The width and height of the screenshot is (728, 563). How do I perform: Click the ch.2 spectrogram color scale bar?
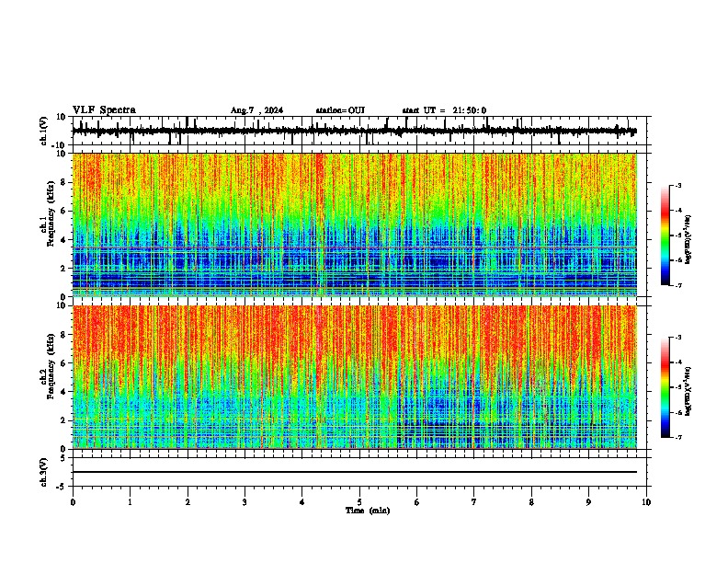coord(665,387)
